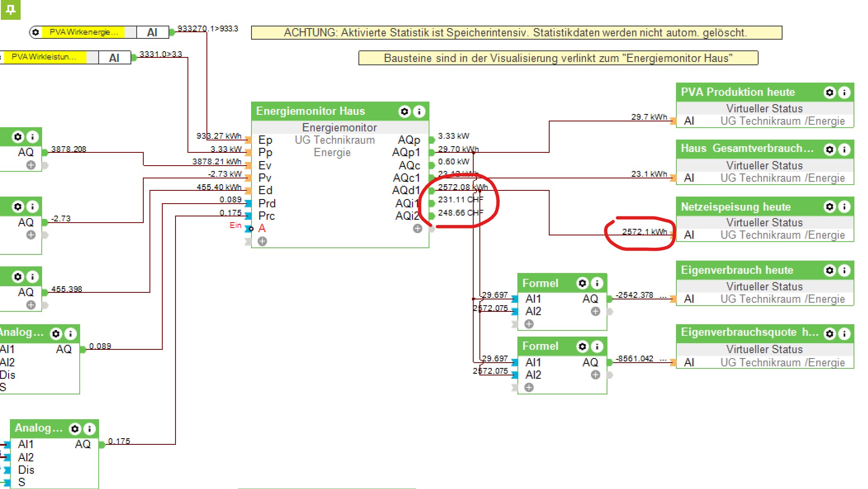Select the Prc input on Energiemonitor
This screenshot has width=868, height=489.
[267, 216]
